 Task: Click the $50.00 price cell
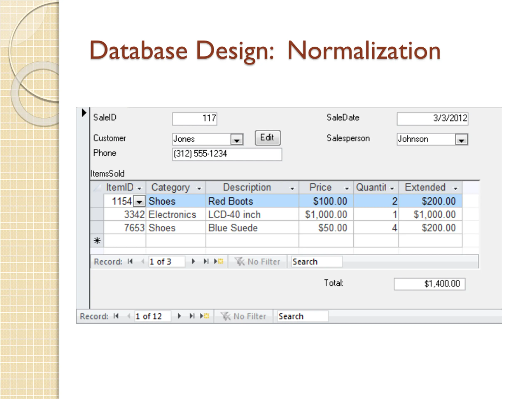pyautogui.click(x=326, y=228)
